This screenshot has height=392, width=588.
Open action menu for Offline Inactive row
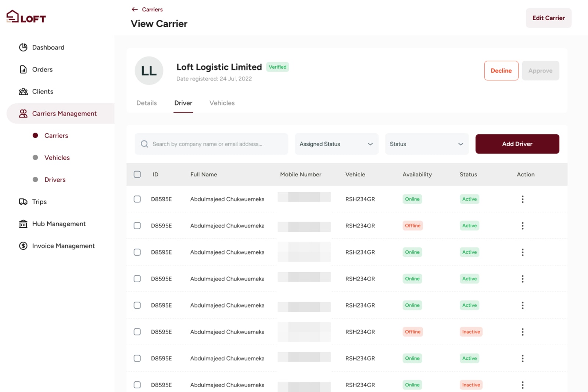tap(522, 332)
